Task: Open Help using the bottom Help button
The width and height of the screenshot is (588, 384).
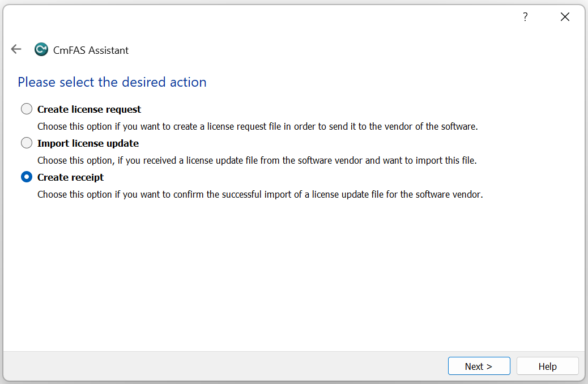Action: point(547,366)
